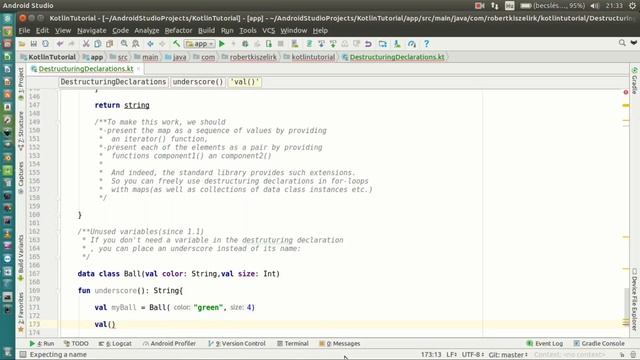Image resolution: width=640 pixels, height=360 pixels.
Task: Open the File menu
Action: click(x=24, y=31)
